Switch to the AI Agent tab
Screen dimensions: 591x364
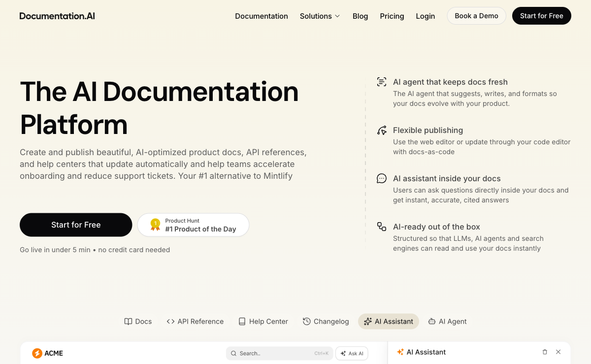point(447,322)
